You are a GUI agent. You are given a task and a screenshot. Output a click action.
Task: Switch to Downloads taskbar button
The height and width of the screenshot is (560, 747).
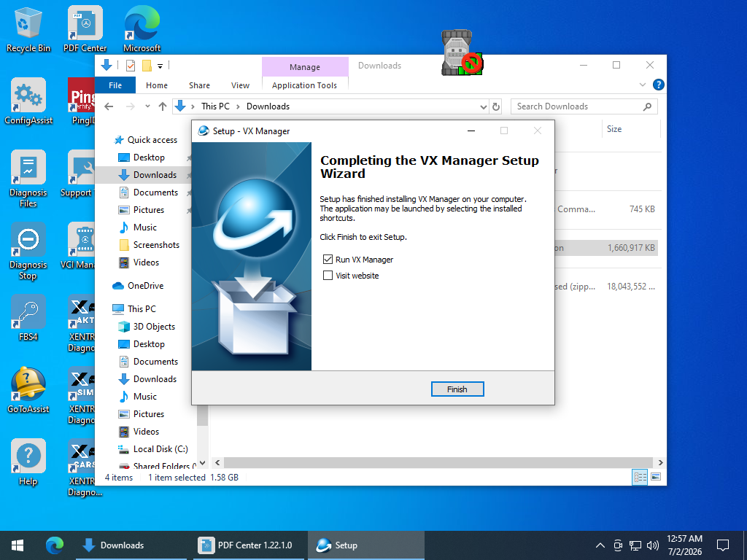pyautogui.click(x=131, y=545)
